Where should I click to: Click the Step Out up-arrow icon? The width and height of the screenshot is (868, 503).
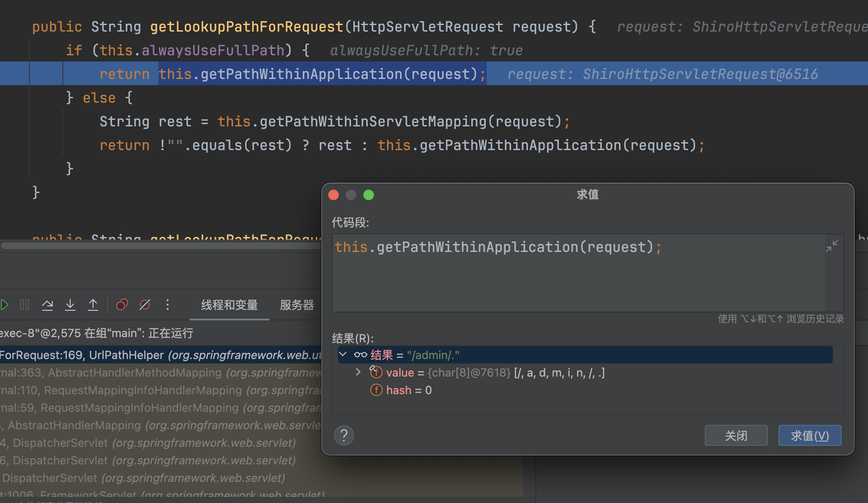point(93,305)
